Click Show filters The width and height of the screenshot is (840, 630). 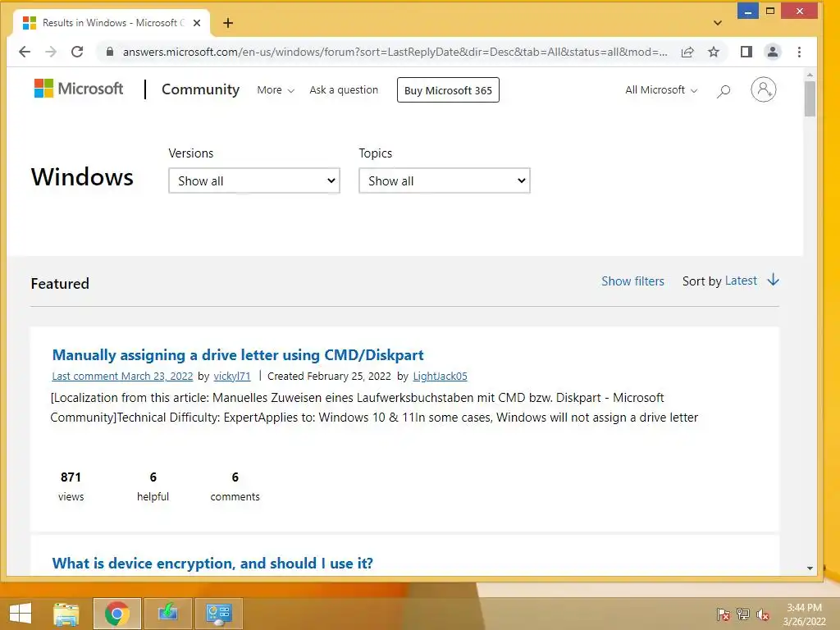coord(632,281)
